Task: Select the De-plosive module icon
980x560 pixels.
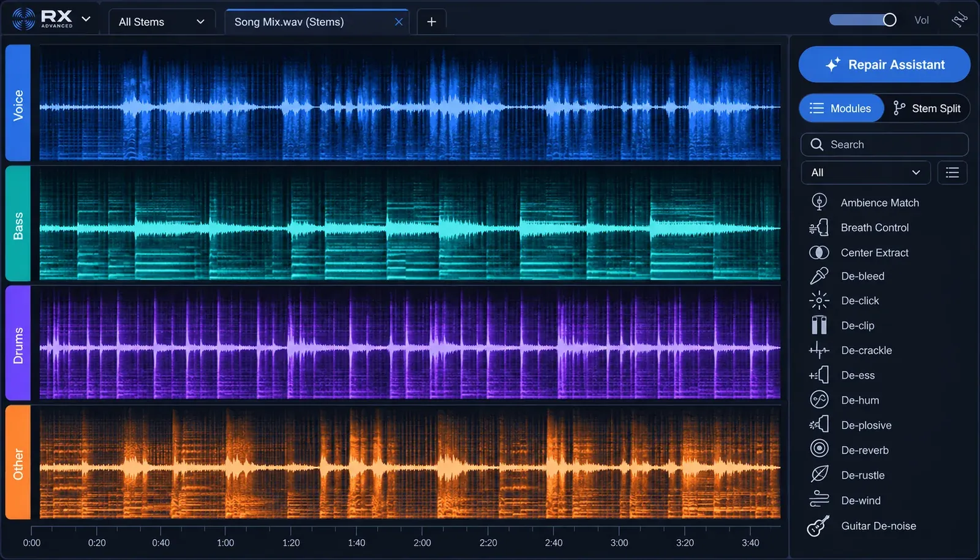Action: 819,424
